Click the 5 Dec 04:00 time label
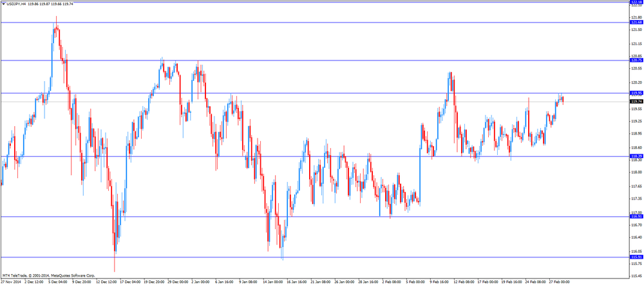This screenshot has width=644, height=285. point(58,282)
